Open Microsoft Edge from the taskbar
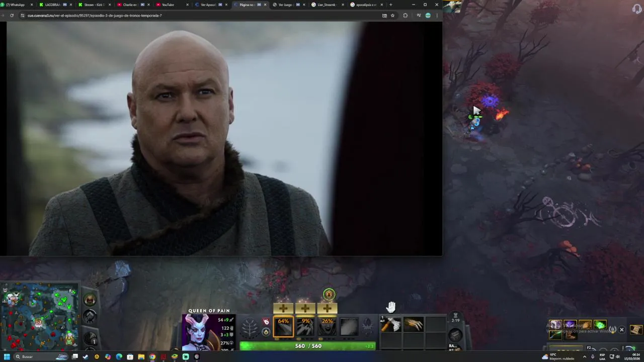 pos(119,356)
